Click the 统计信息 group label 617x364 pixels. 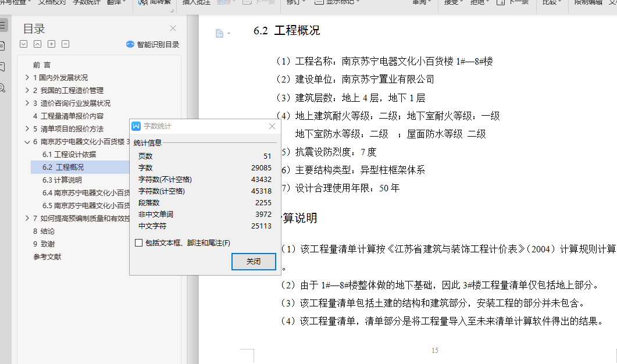[148, 142]
